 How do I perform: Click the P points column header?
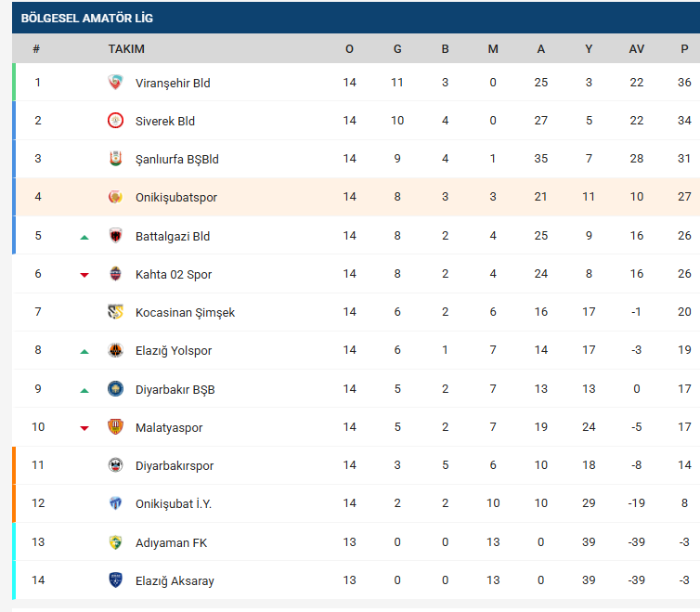pos(684,49)
